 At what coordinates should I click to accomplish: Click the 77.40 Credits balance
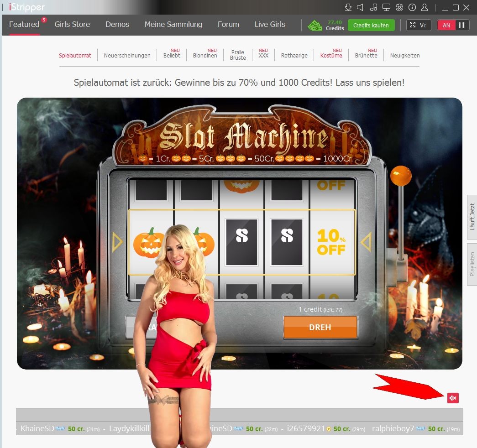[x=335, y=25]
